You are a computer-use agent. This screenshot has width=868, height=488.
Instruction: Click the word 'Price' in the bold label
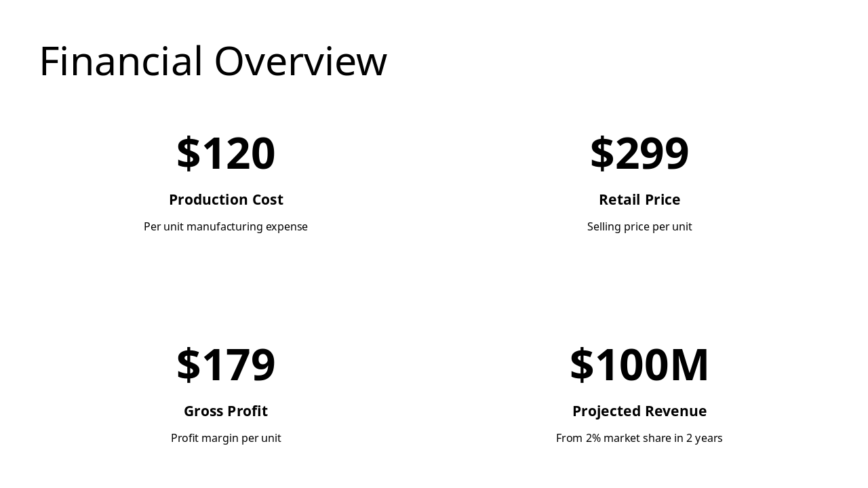662,200
